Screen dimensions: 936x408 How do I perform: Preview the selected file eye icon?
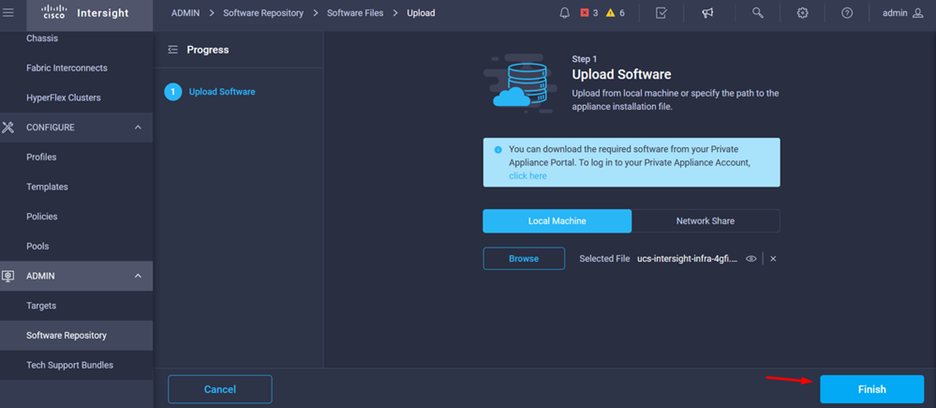[752, 259]
